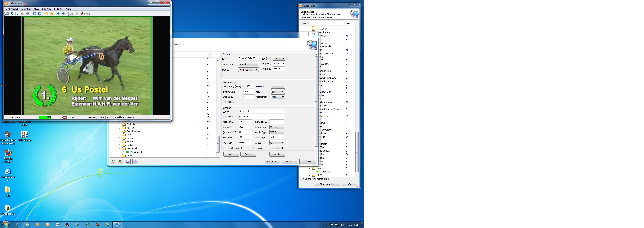
Task: Click export channel list icon in editor
Action: tap(120, 162)
